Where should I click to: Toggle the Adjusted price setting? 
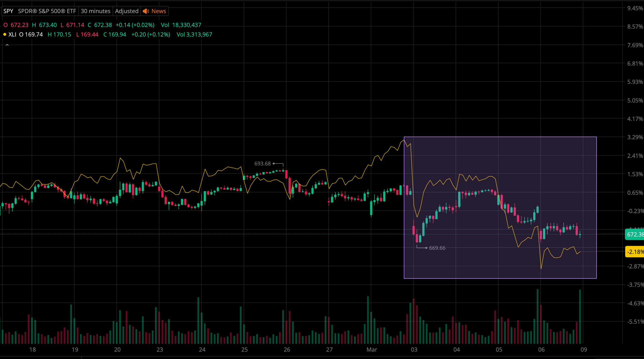pyautogui.click(x=126, y=11)
